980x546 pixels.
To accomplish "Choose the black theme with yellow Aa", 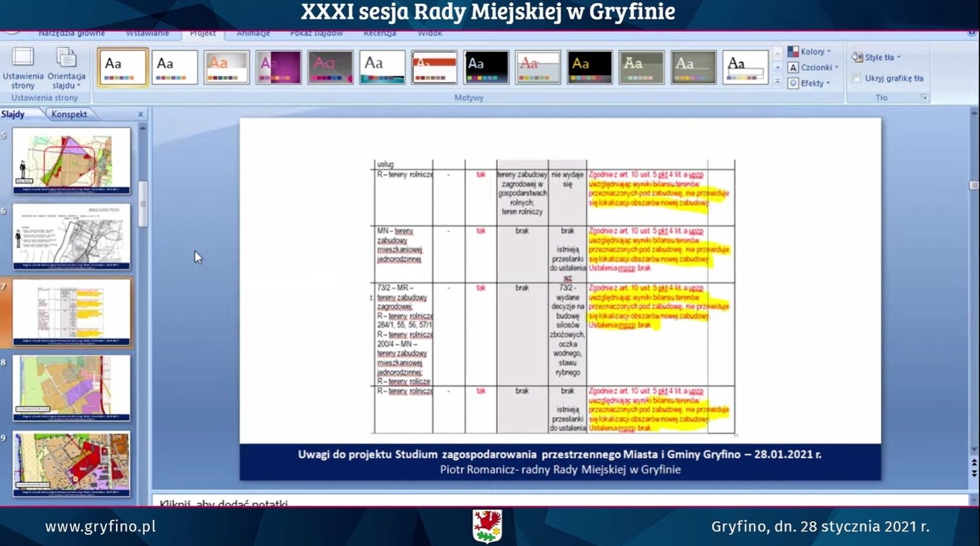I will [589, 67].
